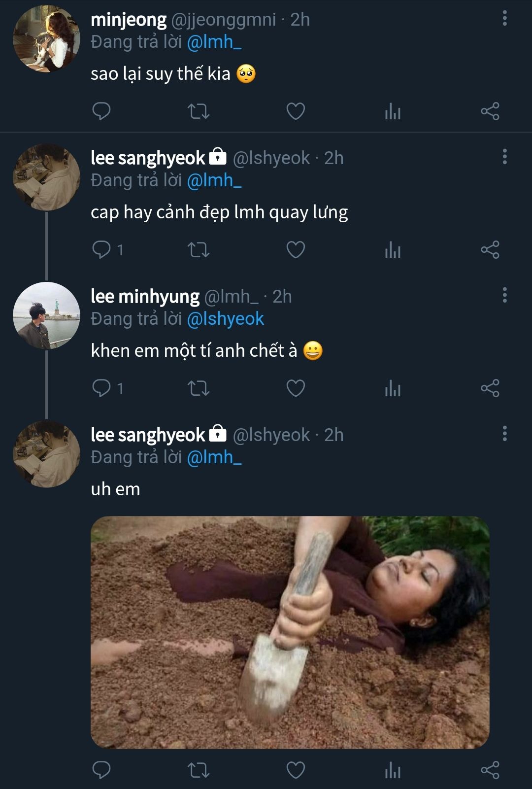Open the @lshyeok mention link
Screen dimensions: 532x789
[226, 319]
